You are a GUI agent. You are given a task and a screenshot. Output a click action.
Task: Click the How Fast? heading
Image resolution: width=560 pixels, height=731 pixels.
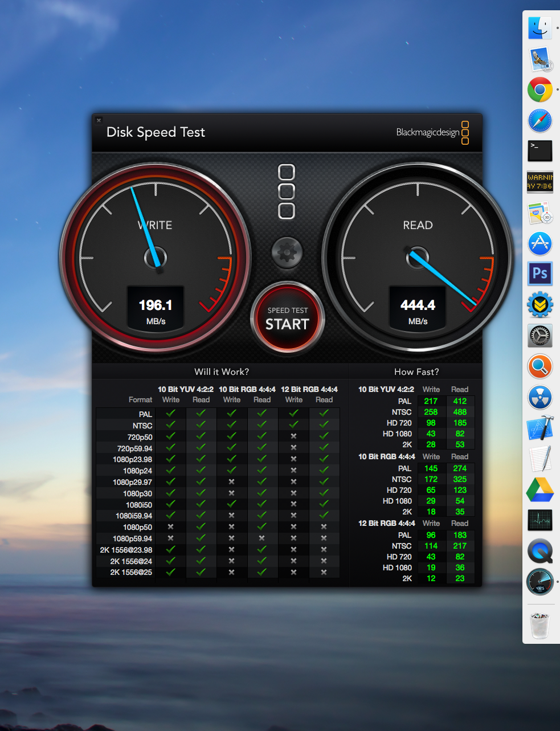coord(416,371)
